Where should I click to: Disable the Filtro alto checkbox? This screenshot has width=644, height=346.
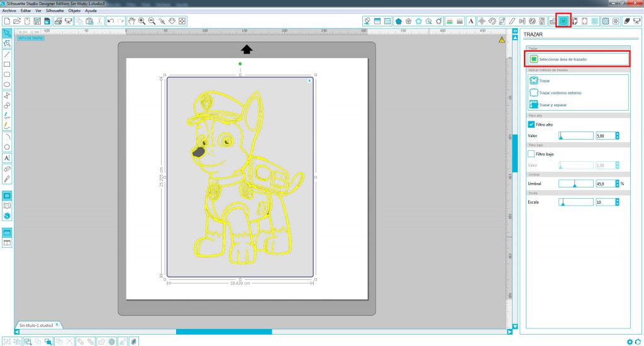(531, 125)
